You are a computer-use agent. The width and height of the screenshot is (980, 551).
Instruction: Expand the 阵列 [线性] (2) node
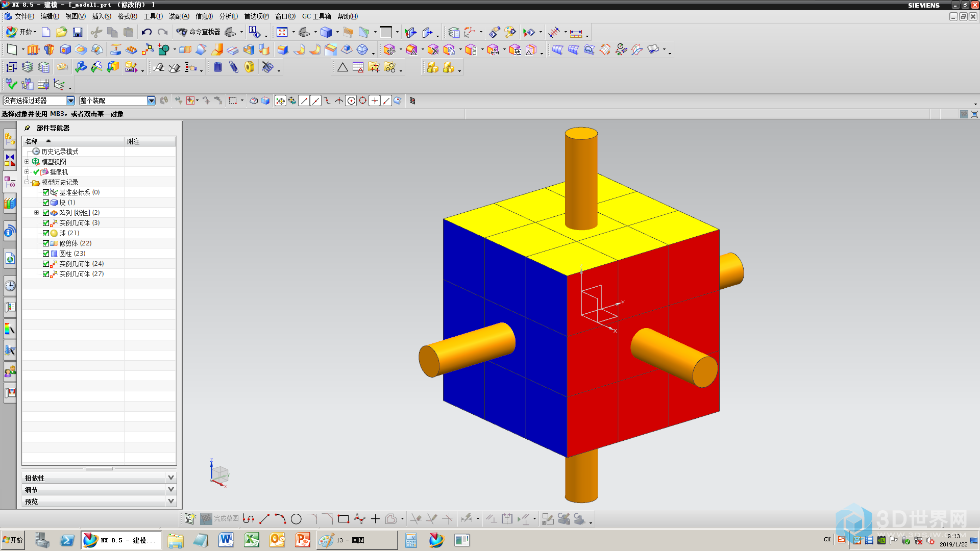(36, 213)
